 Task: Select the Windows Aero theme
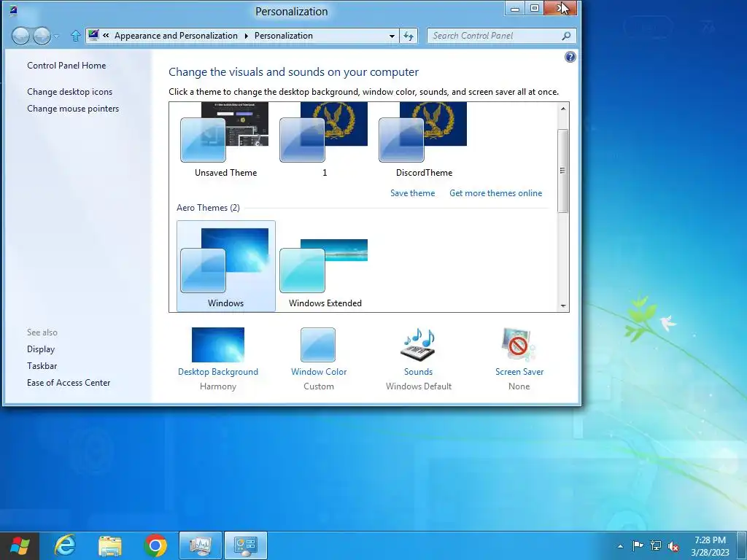point(226,266)
